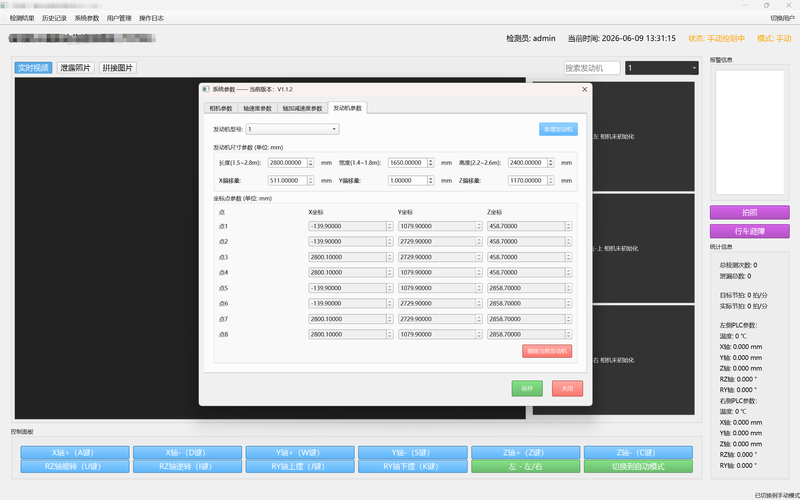Screen dimensions: 800x500
Task: Show the 拼接图片 view
Action: pyautogui.click(x=118, y=68)
